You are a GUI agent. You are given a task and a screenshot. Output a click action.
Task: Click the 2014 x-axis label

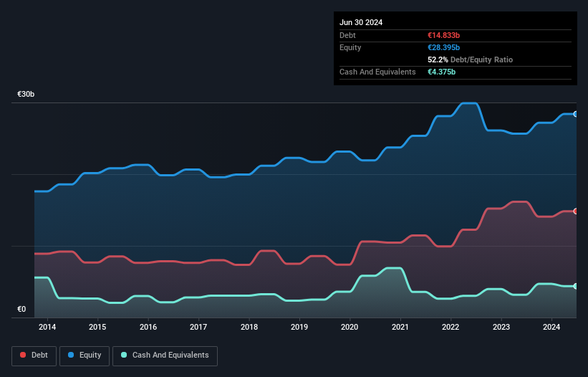tap(47, 327)
